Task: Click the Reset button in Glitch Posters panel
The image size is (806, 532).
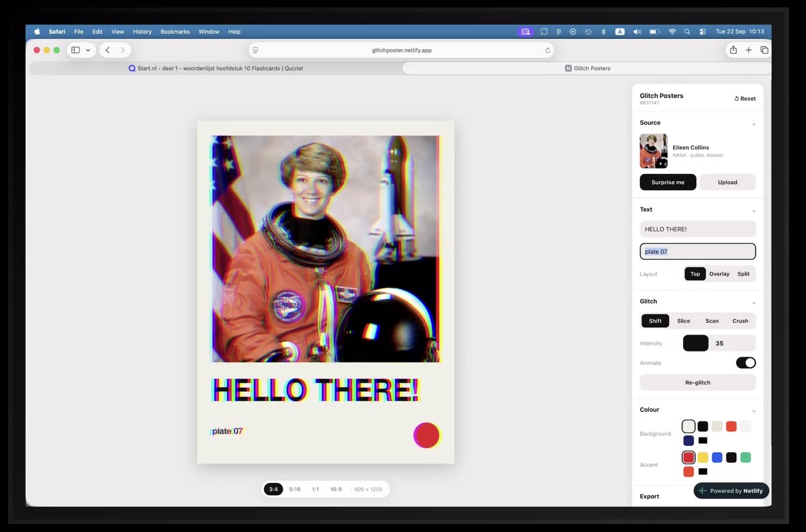Action: click(x=745, y=99)
